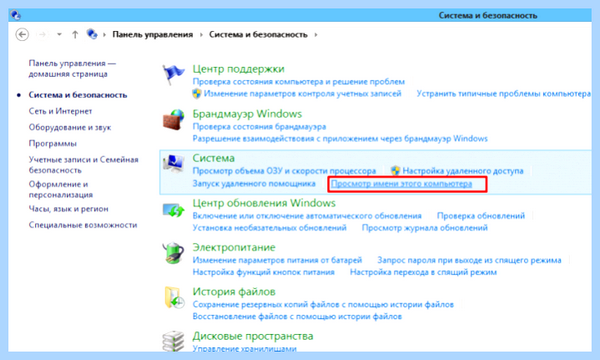Open 'Разрешение взаимодействия с приложением через брандмауэр Windows'

pyautogui.click(x=340, y=138)
